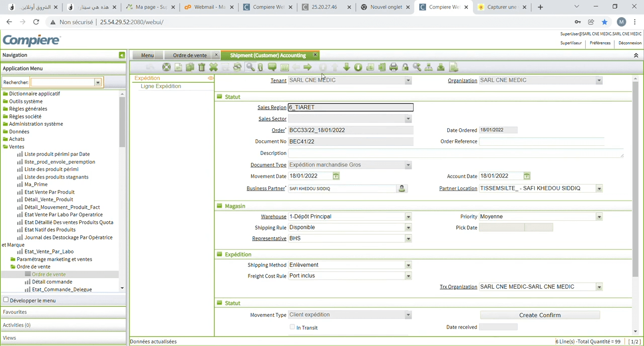Click the Create Confirm button
Image resolution: width=644 pixels, height=346 pixels.
(x=539, y=315)
